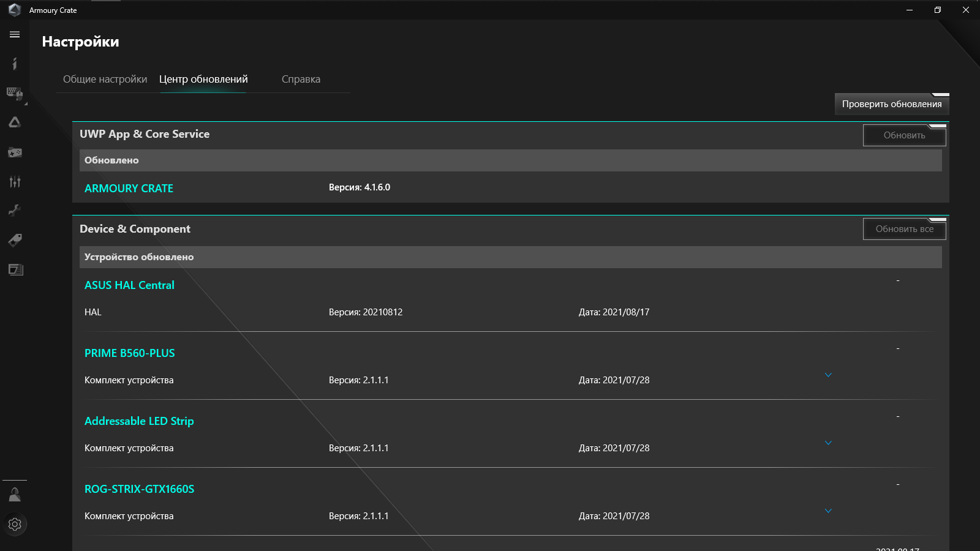Click the Устройство обновлено status bar
980x551 pixels.
(511, 257)
